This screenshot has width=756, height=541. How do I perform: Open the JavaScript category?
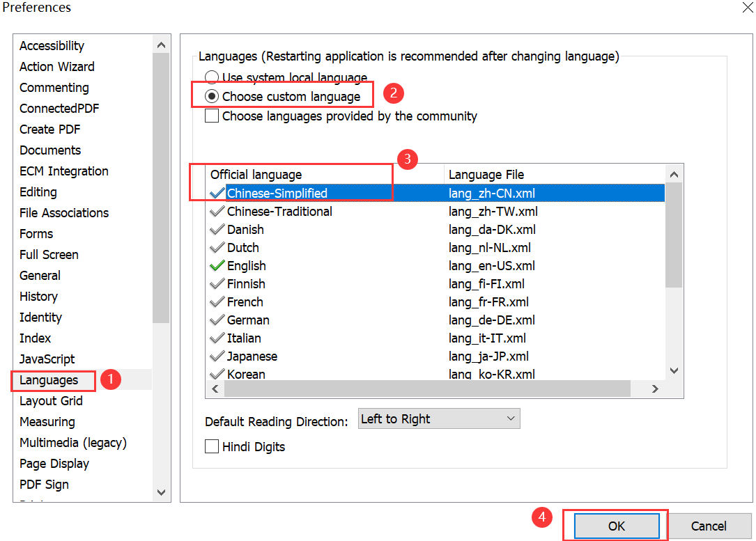47,359
